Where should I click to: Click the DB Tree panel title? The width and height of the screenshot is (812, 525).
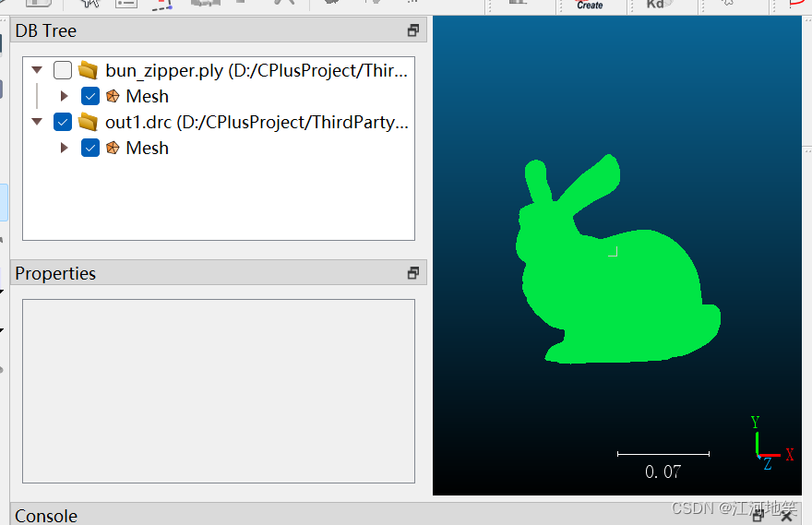pyautogui.click(x=45, y=31)
